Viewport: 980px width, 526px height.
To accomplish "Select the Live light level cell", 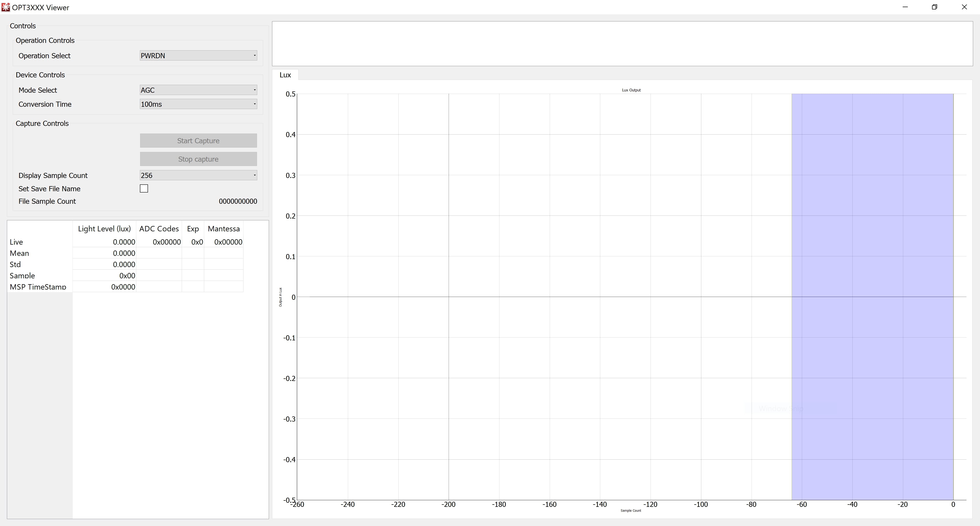I will (104, 242).
